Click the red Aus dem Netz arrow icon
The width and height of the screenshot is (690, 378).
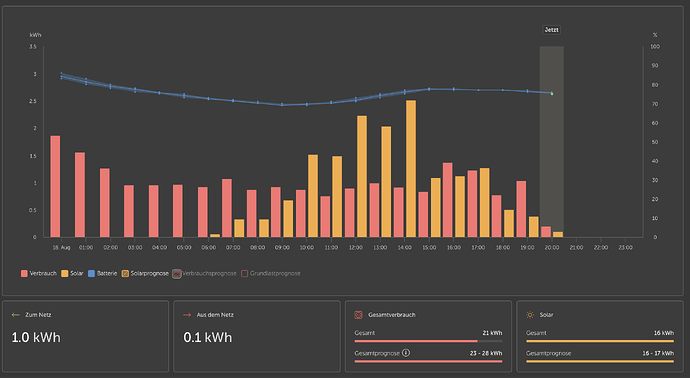coord(187,315)
